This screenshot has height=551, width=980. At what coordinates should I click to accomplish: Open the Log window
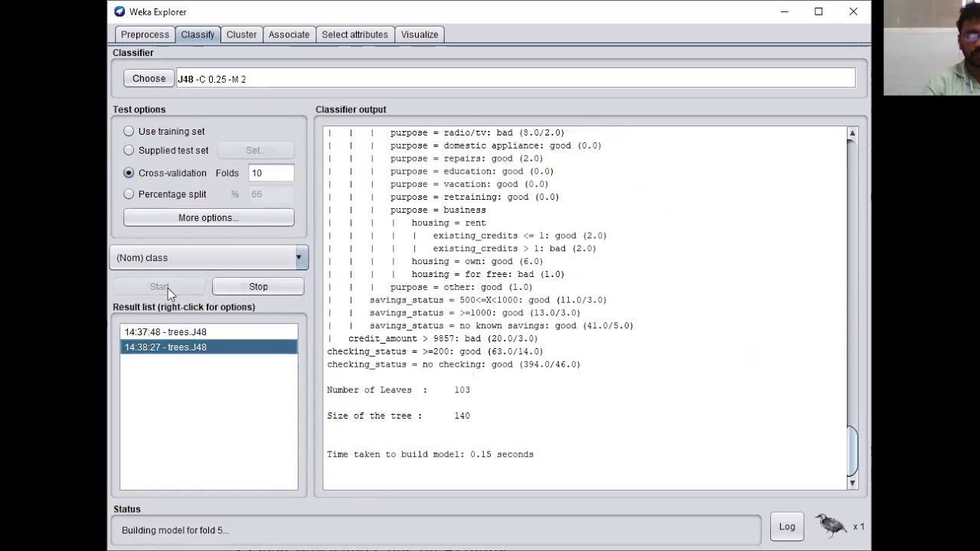tap(787, 527)
